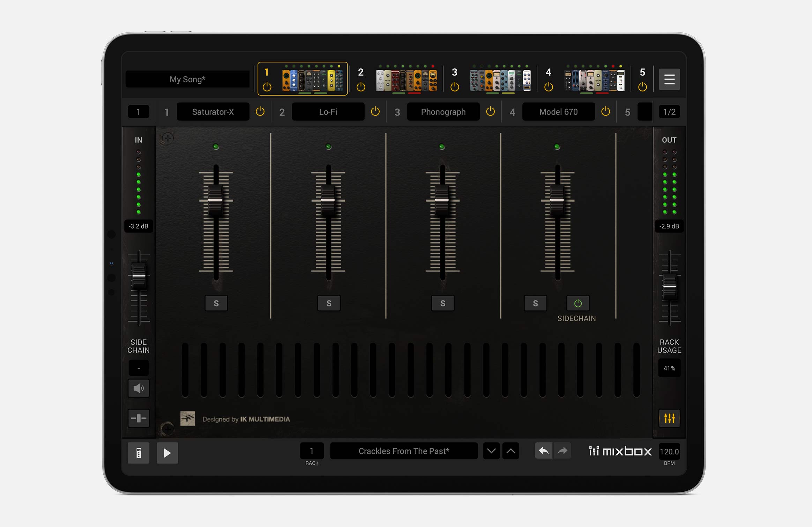Solo the Model 670 channel
Screen dimensions: 812x527
point(535,303)
